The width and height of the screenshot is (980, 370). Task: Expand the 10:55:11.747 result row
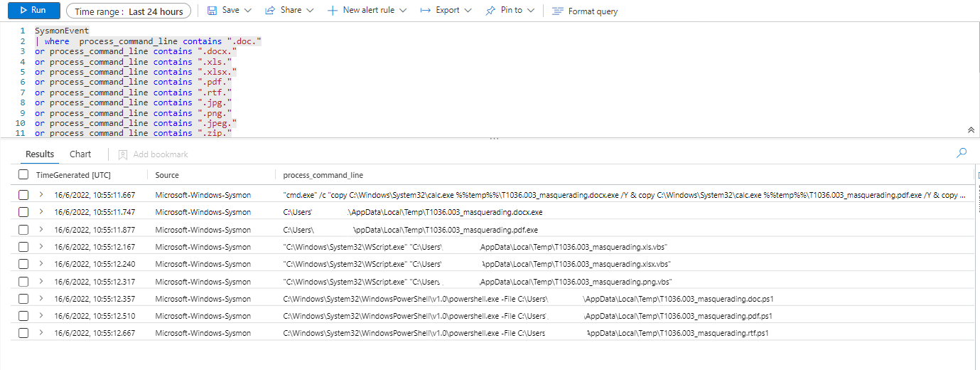[41, 212]
